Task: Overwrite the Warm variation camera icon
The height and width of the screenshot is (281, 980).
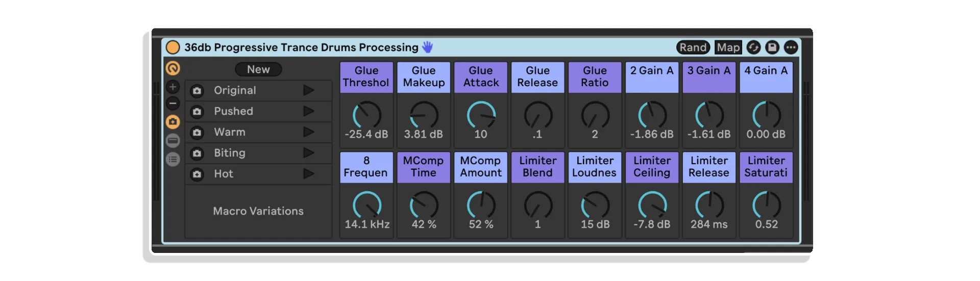Action: tap(197, 133)
